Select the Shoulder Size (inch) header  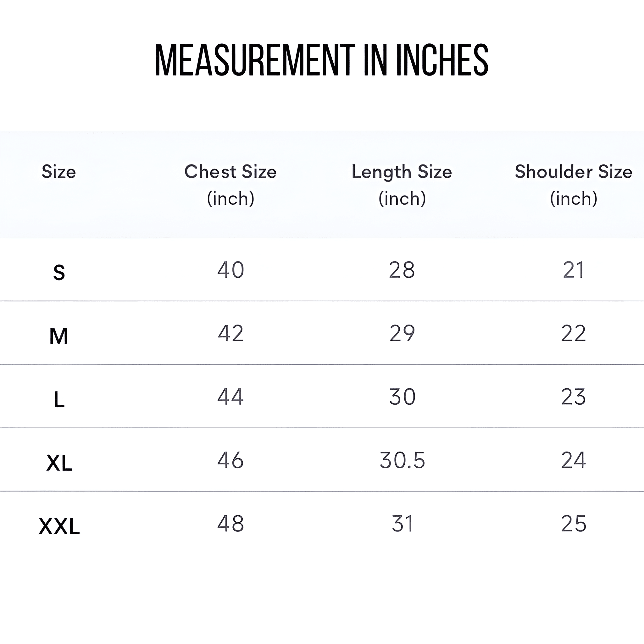point(573,185)
